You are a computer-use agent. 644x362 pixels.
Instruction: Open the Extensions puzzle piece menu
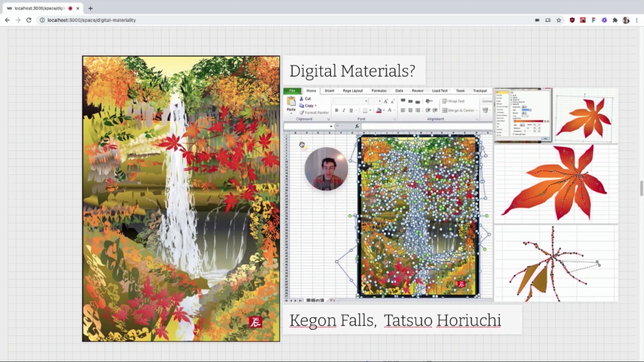pos(615,20)
